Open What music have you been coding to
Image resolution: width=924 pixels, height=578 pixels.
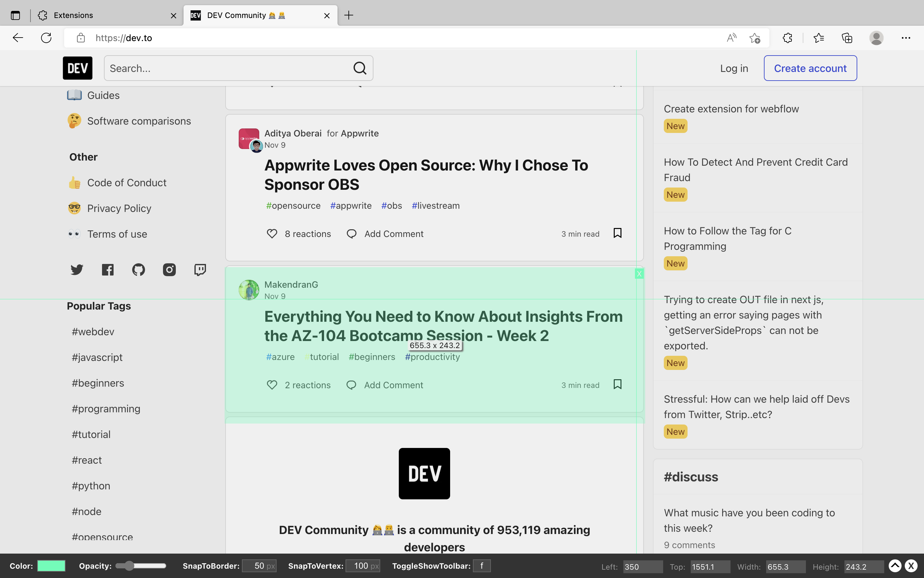[749, 521]
